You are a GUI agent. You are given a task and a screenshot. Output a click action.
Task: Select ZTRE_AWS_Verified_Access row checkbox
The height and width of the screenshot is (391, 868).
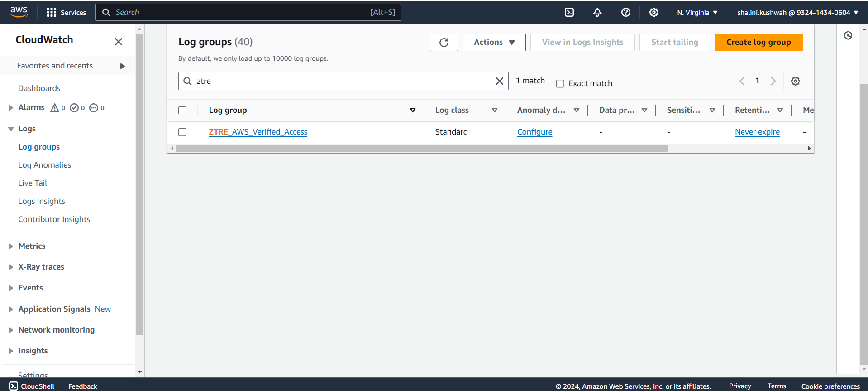point(182,132)
